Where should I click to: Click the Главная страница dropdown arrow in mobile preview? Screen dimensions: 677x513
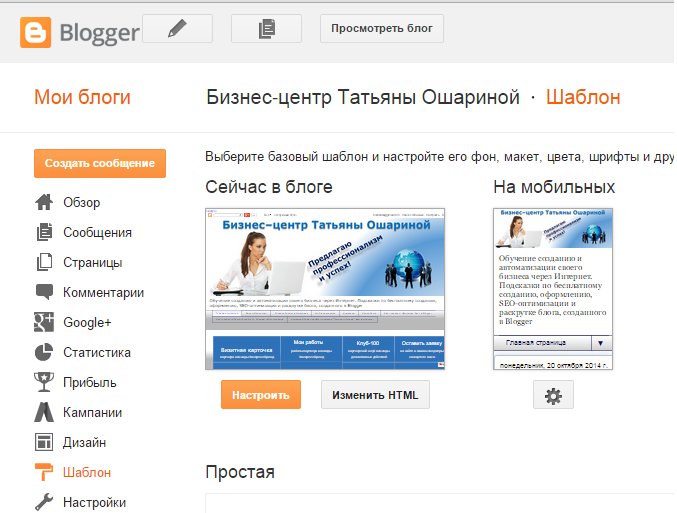[601, 343]
